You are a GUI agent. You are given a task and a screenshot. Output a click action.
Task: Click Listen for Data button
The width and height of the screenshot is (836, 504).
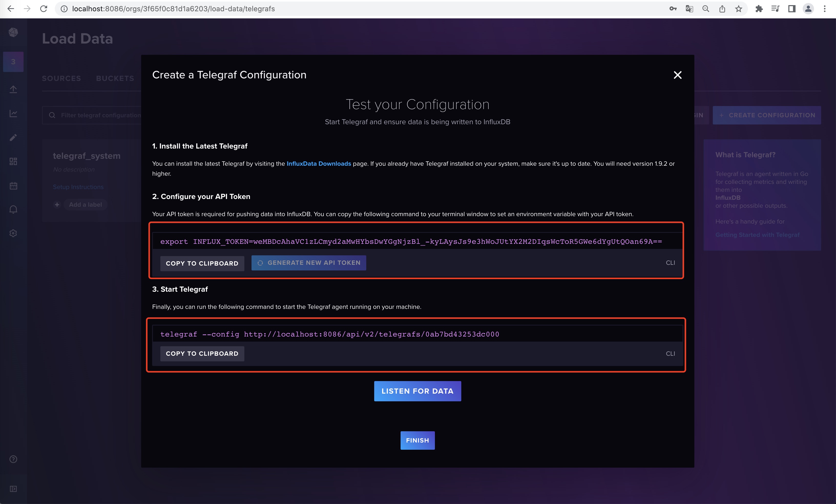417,391
